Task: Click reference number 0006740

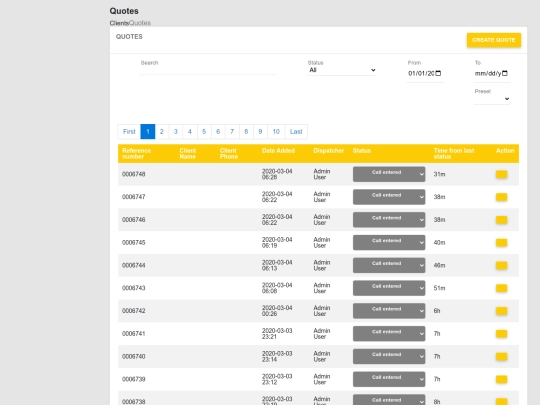Action: [x=134, y=356]
